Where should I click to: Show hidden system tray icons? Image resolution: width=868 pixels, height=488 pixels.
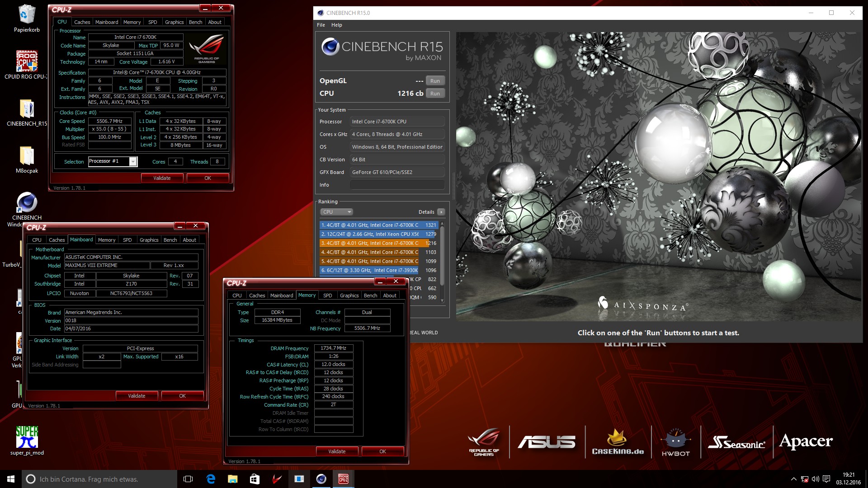pyautogui.click(x=793, y=479)
